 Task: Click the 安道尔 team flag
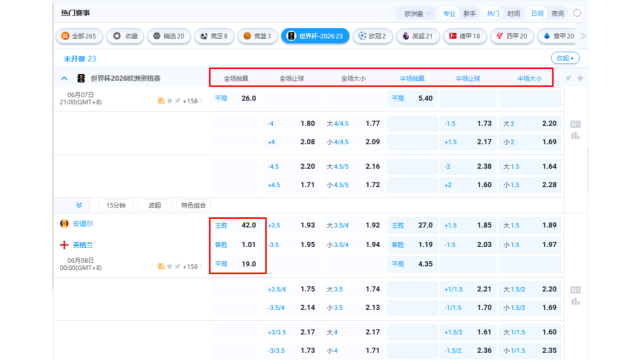64,223
